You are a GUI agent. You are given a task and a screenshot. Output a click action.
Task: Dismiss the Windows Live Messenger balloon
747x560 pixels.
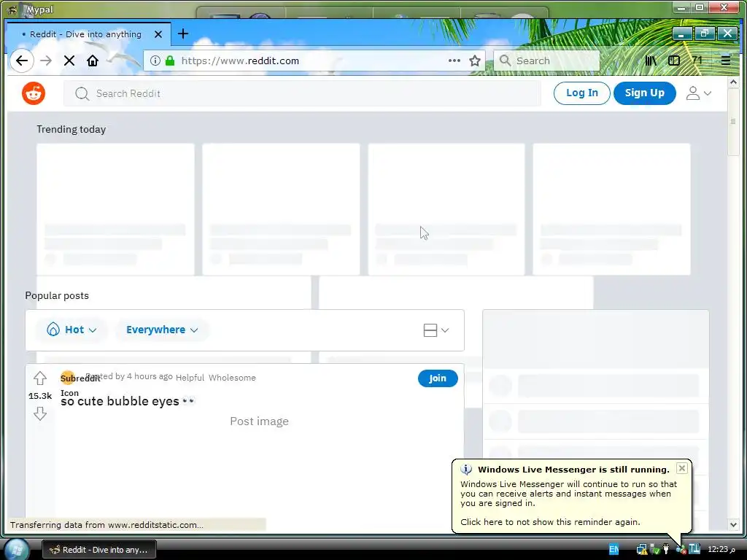pyautogui.click(x=682, y=468)
